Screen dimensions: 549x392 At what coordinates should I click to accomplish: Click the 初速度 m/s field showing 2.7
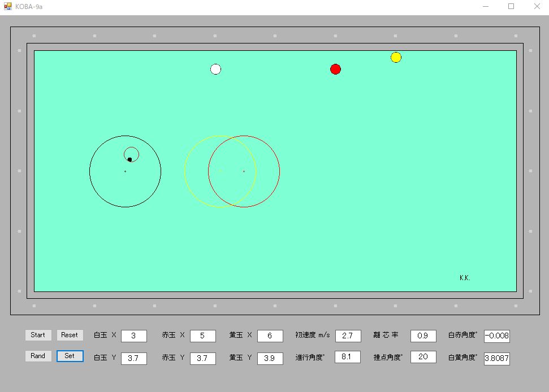pos(348,336)
